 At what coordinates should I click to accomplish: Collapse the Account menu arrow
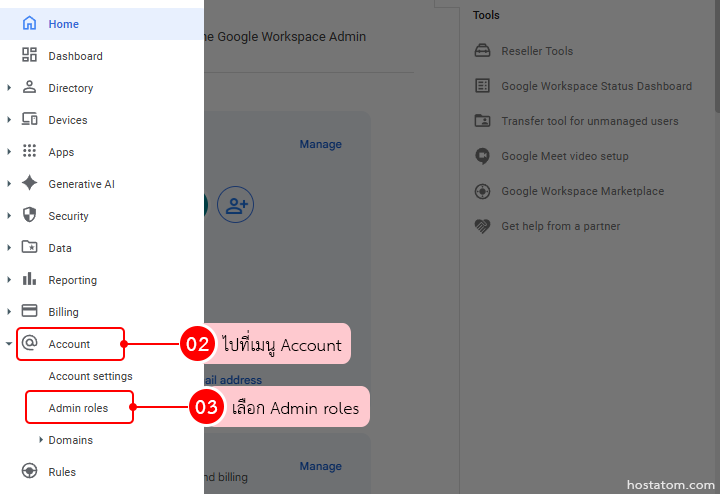[9, 343]
